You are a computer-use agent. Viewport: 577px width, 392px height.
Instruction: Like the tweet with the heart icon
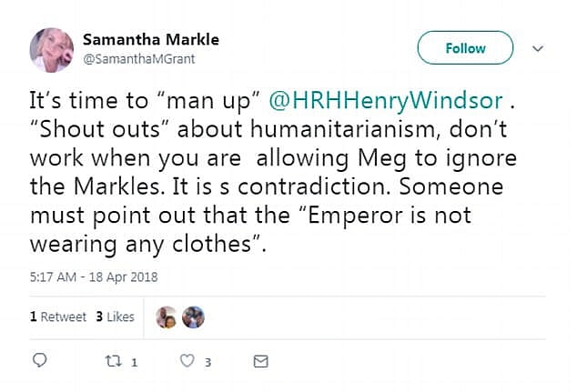[187, 361]
